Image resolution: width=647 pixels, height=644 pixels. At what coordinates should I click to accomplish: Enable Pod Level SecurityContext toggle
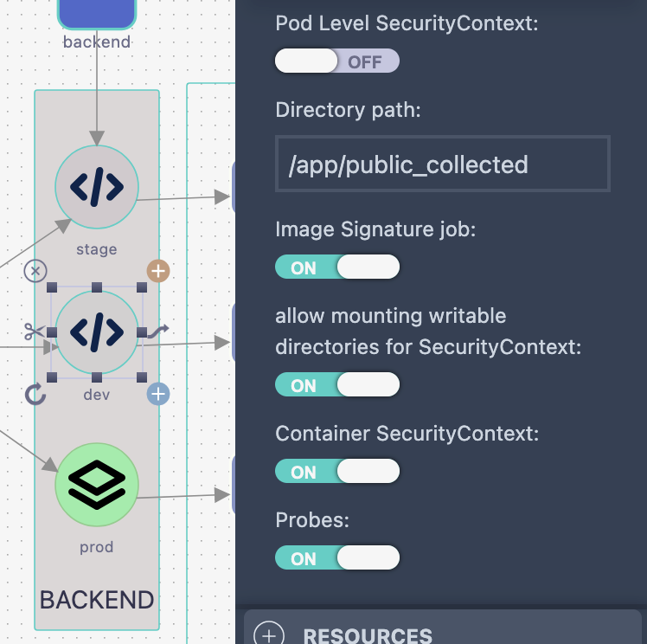(336, 61)
